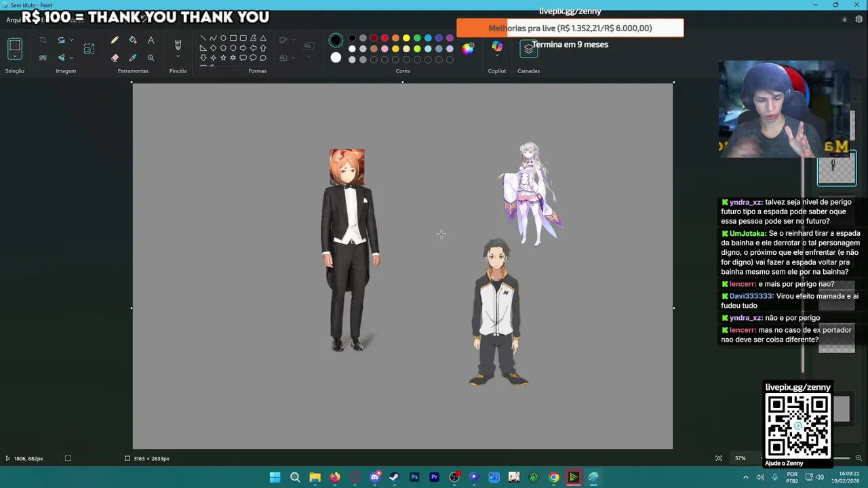
Task: Open Discord from taskbar
Action: click(374, 477)
